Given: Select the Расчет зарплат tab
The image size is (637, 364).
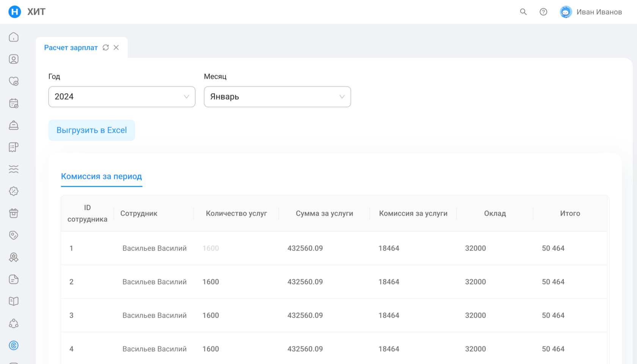Looking at the screenshot, I should [x=71, y=48].
